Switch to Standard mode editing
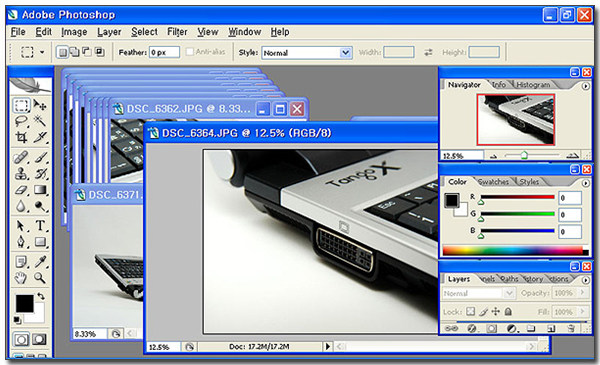Screen dimensions: 600x365 click(x=21, y=340)
